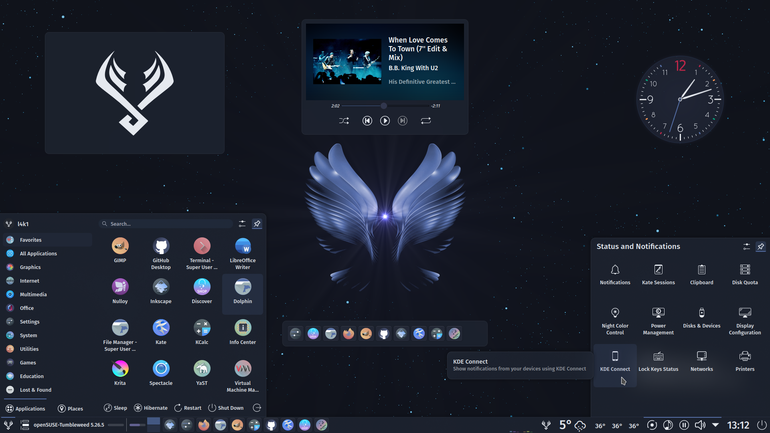This screenshot has width=770, height=433.
Task: Open the Printers tray entry
Action: [x=744, y=361]
